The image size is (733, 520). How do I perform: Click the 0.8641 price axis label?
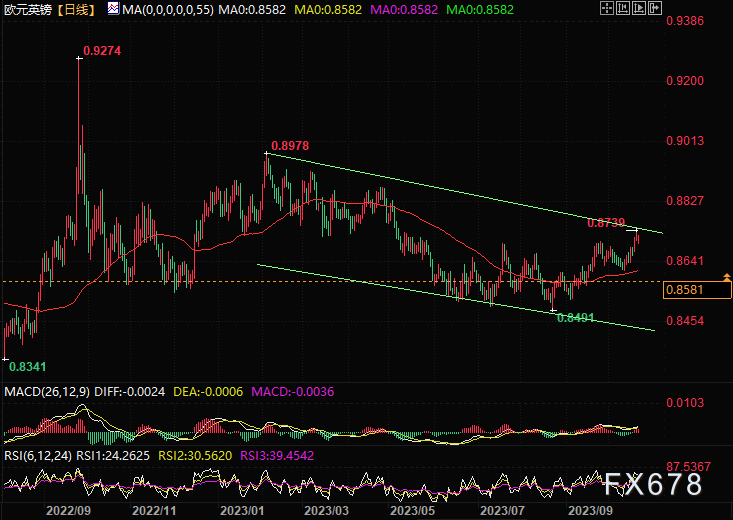685,261
